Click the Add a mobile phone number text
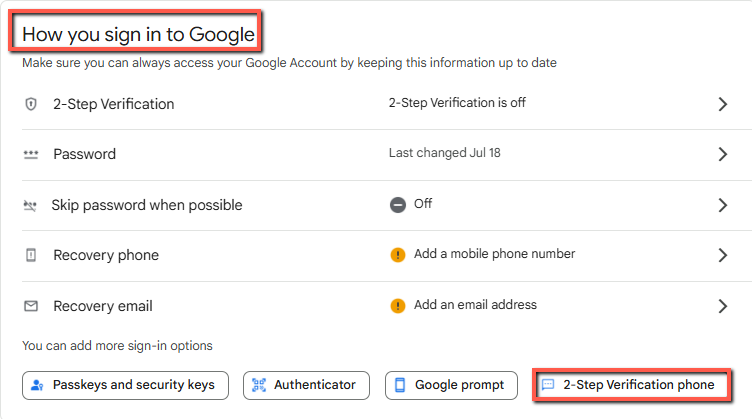 [494, 254]
